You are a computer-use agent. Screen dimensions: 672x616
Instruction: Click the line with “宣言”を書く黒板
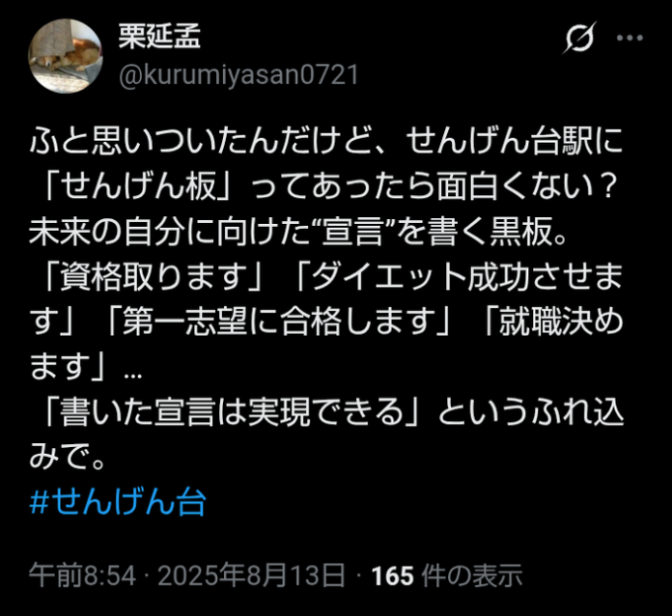point(298,232)
